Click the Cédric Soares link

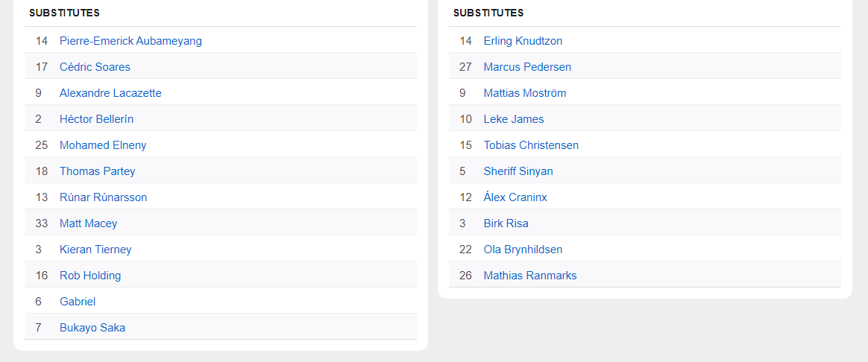click(x=95, y=67)
